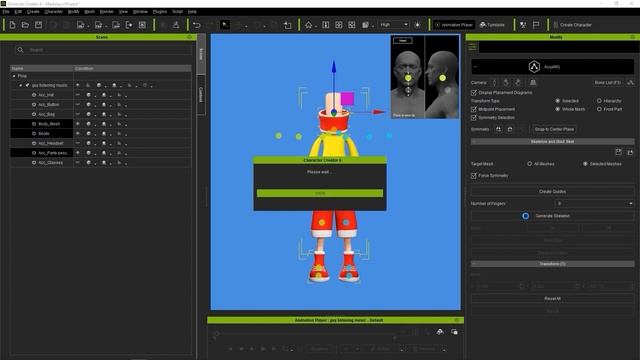Open the Plugins menu
The height and width of the screenshot is (360, 640).
pos(160,11)
